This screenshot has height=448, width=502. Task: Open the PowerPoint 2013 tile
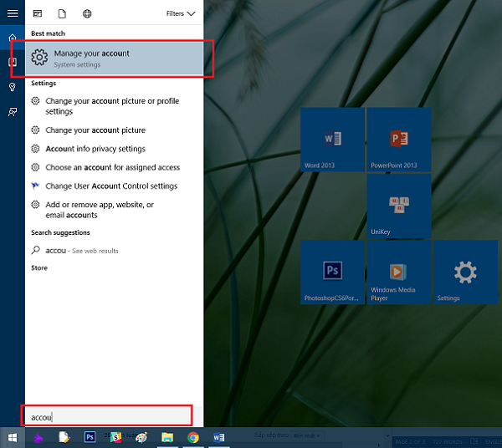(398, 140)
